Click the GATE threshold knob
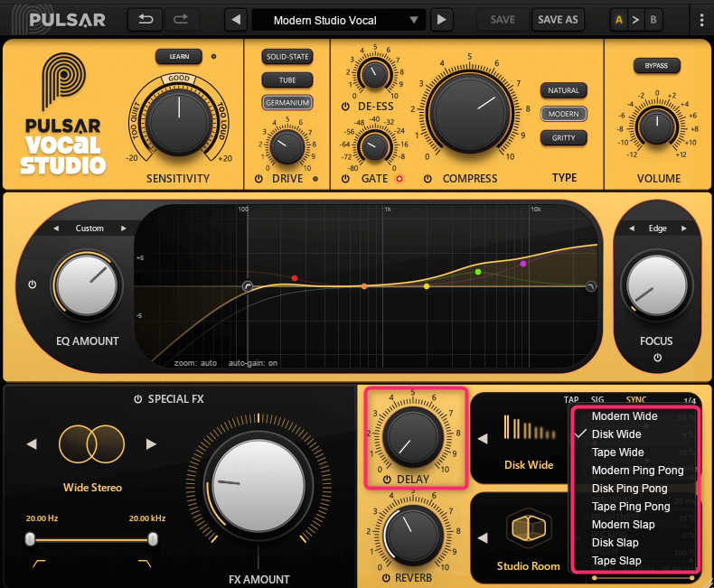Viewport: 714px width, 588px height. pyautogui.click(x=375, y=146)
